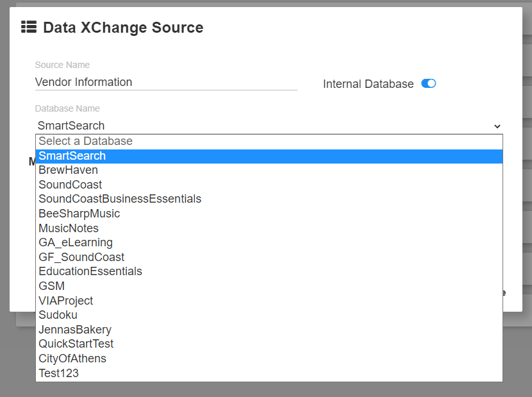
Task: Choose QuickStartTest database
Action: (76, 344)
